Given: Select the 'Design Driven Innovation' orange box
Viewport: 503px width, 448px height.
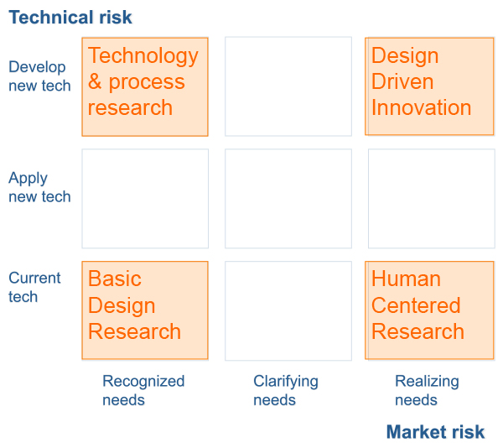Looking at the screenshot, I should [x=430, y=86].
